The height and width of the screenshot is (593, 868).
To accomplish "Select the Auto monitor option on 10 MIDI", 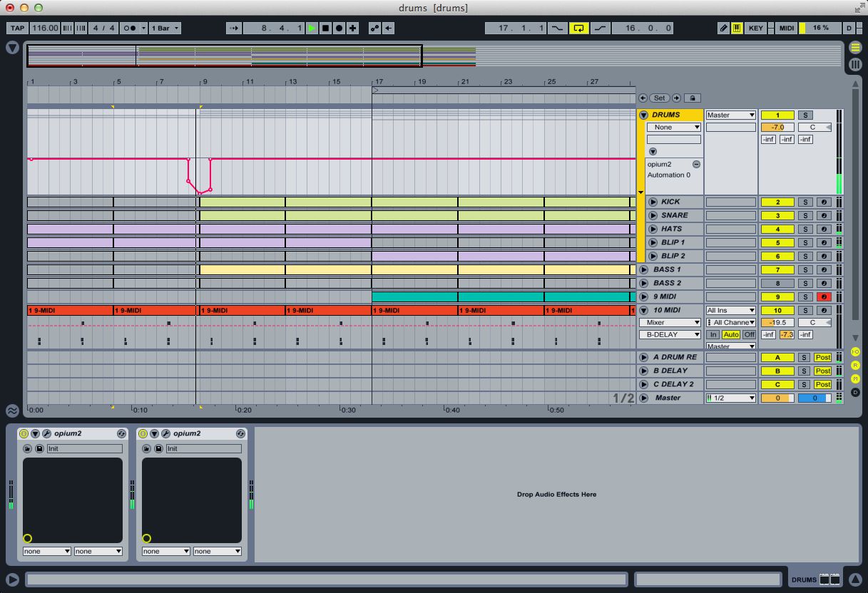I will (x=730, y=334).
